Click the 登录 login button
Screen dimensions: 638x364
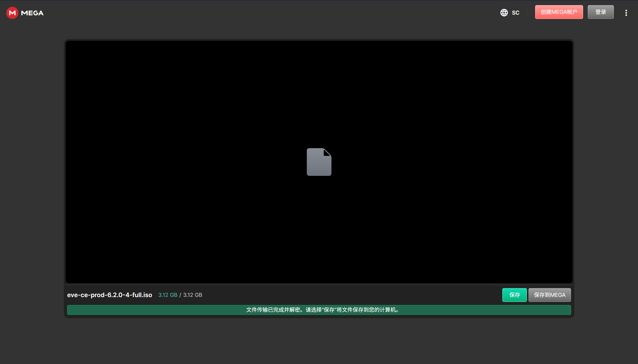[601, 12]
